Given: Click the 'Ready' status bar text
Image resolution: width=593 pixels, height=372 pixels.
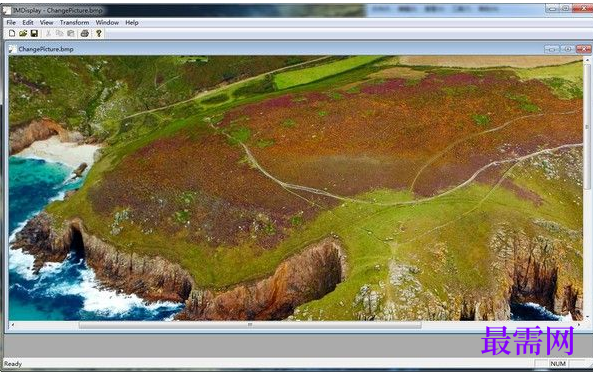Looking at the screenshot, I should pos(12,364).
